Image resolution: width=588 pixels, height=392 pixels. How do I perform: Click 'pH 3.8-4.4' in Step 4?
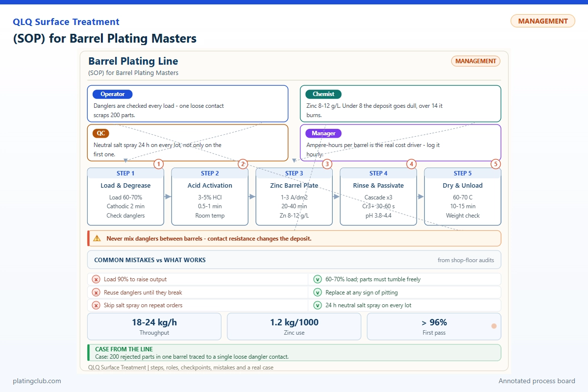point(378,216)
